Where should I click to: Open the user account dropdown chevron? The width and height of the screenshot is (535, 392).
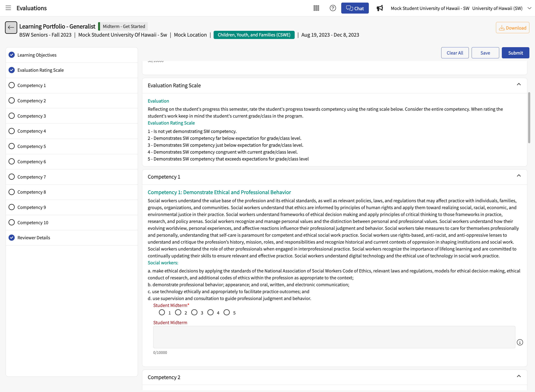click(x=529, y=8)
